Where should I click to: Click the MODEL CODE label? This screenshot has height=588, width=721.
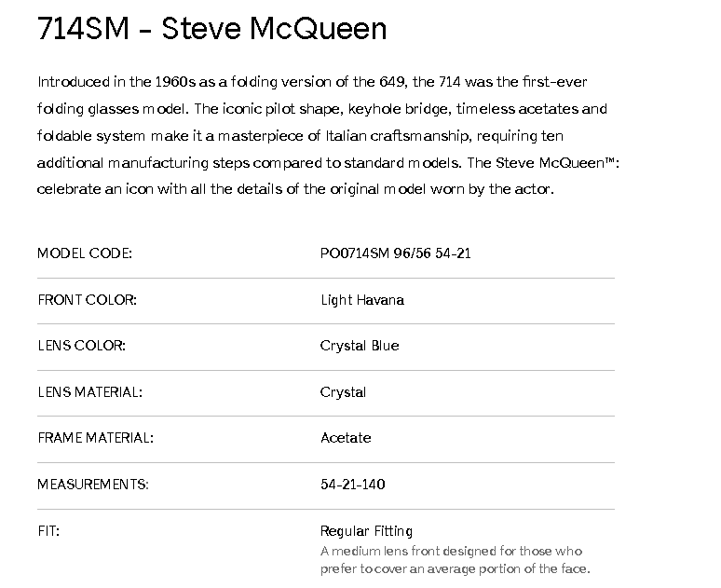(x=85, y=253)
